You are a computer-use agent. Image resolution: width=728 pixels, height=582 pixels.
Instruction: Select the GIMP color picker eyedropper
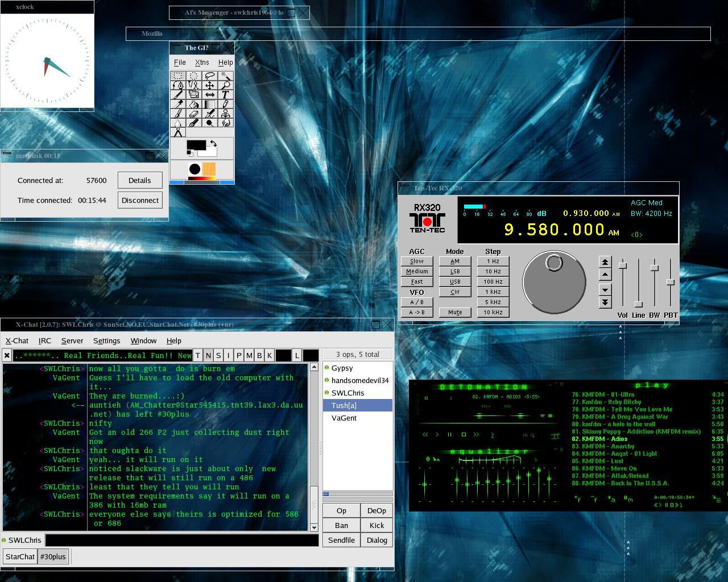click(178, 105)
